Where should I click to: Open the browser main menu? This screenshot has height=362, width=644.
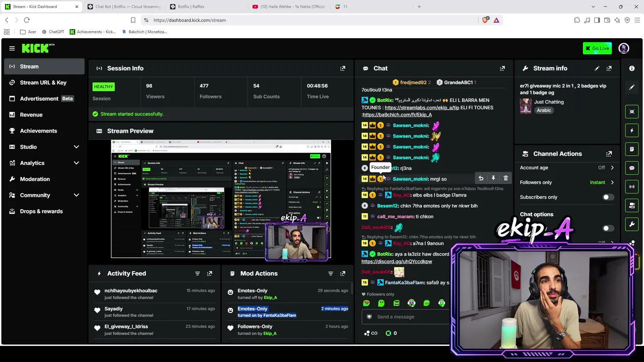click(637, 20)
